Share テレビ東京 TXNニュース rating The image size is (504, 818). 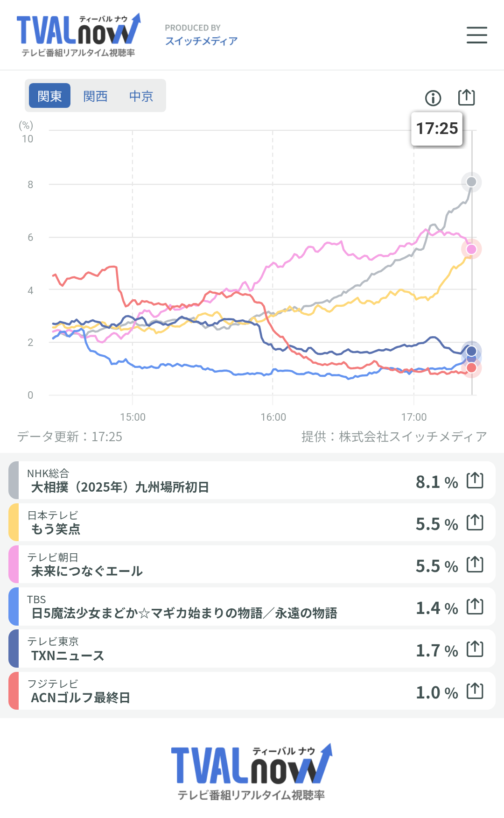coord(475,649)
